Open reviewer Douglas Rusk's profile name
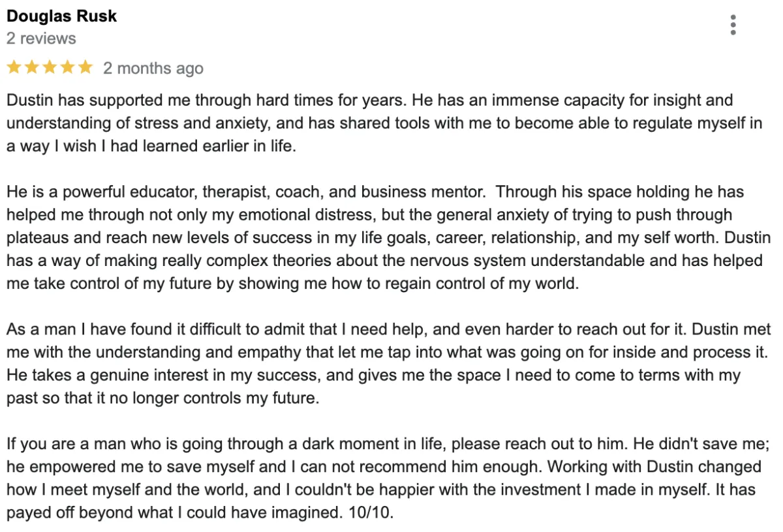783x532 pixels. pyautogui.click(x=62, y=16)
